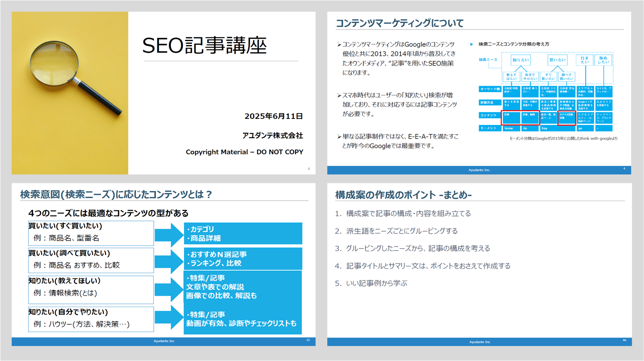Click the blue triangle bullet before 検索ニーズとコンテンツ分類の考え方
Image resolution: width=644 pixels, height=361 pixels.
click(x=472, y=44)
